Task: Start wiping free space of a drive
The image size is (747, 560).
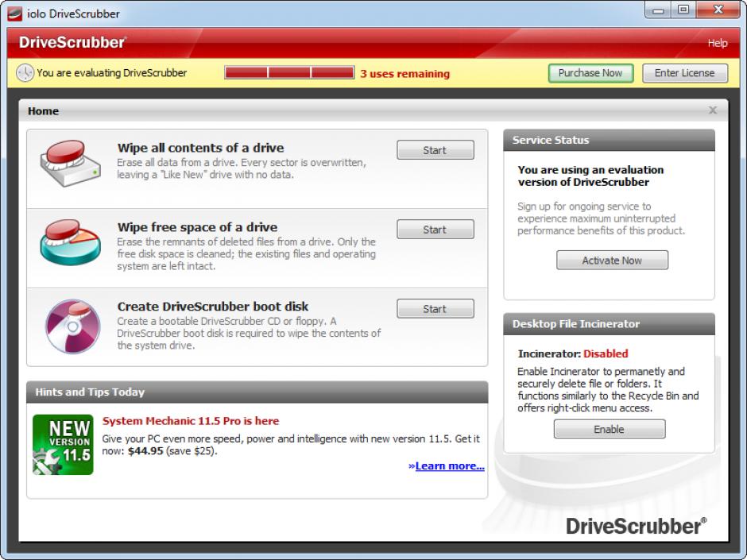Action: (435, 230)
